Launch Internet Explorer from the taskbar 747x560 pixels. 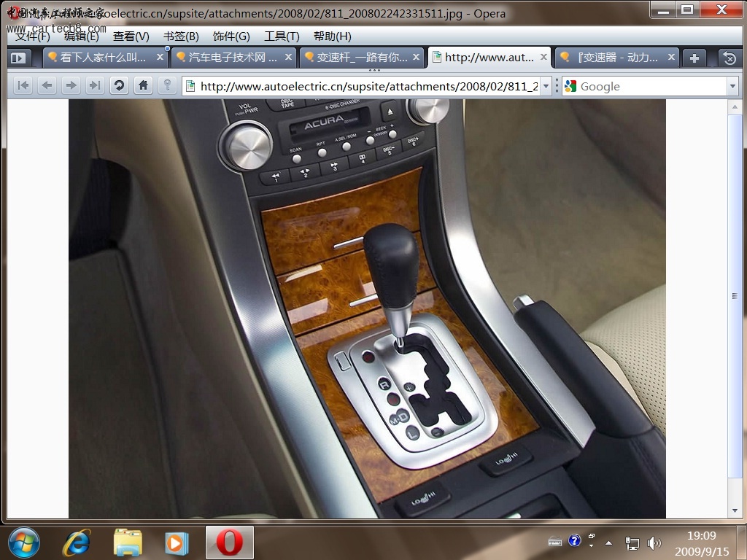pyautogui.click(x=77, y=542)
